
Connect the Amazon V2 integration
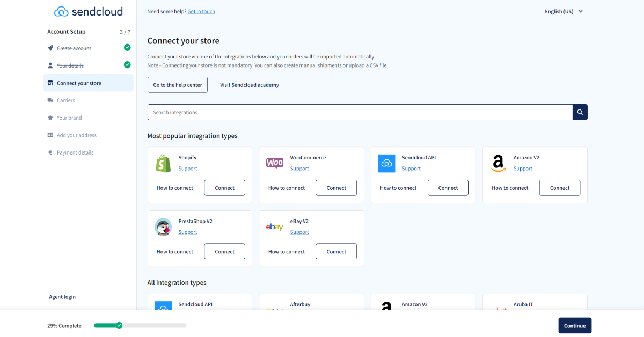560,188
